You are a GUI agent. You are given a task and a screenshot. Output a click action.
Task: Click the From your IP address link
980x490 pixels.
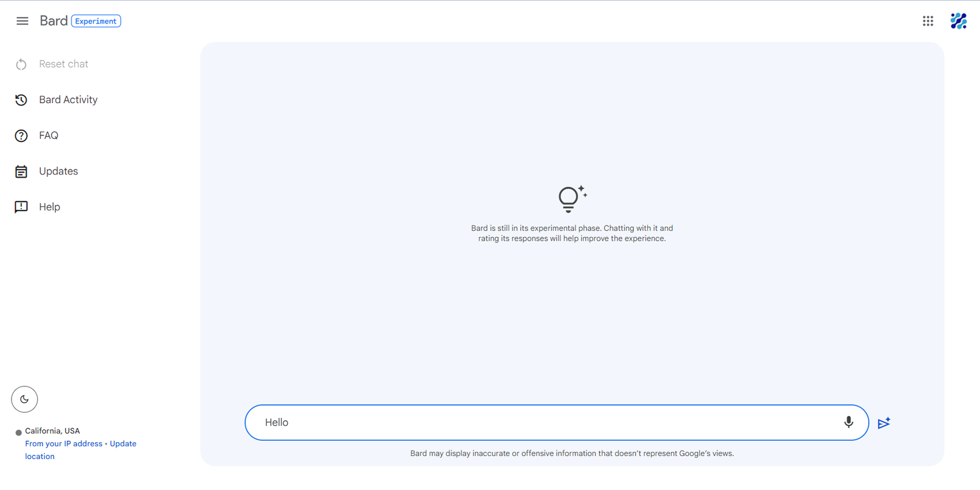(x=64, y=444)
